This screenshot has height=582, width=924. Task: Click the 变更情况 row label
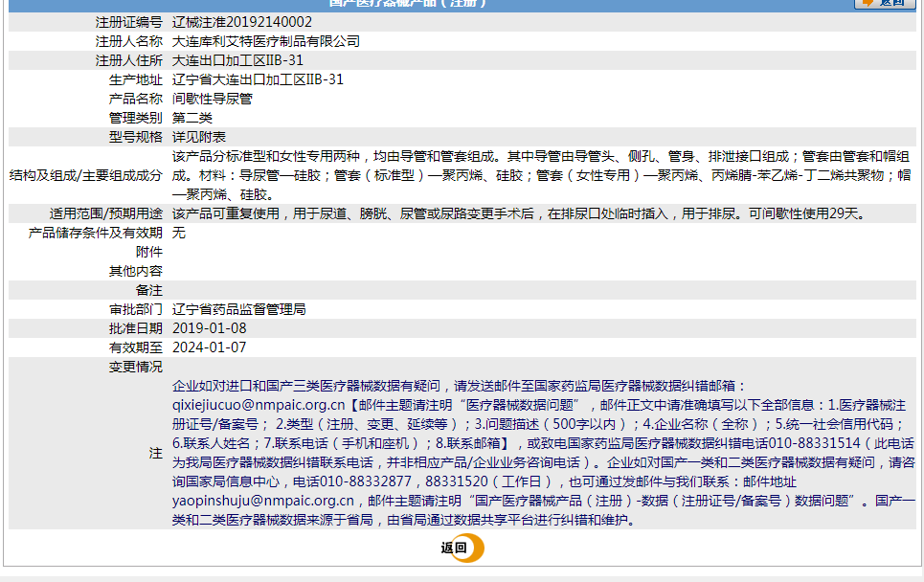coord(135,367)
